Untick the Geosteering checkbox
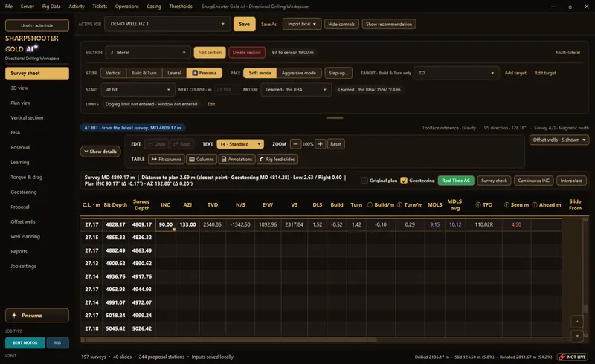The width and height of the screenshot is (595, 364). (404, 181)
